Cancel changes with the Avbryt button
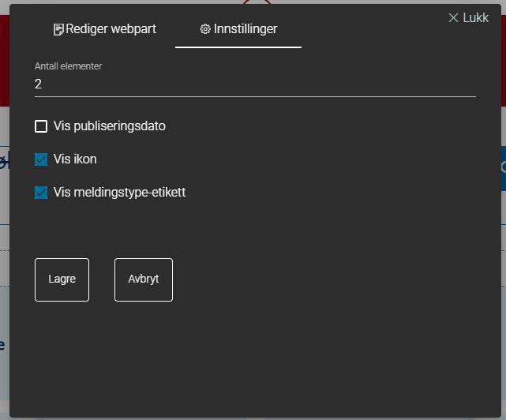Screen dimensions: 506x420 click(x=144, y=280)
